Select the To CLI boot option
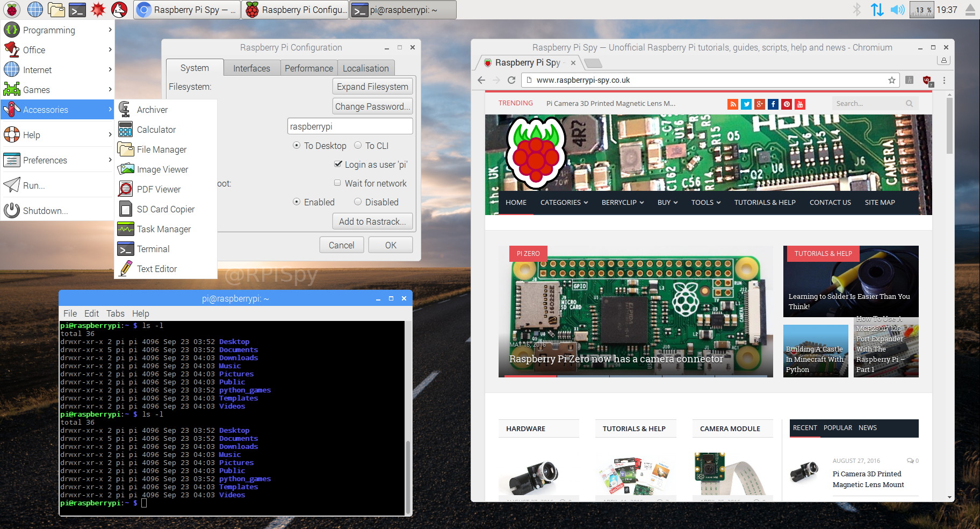This screenshot has width=980, height=529. click(358, 146)
